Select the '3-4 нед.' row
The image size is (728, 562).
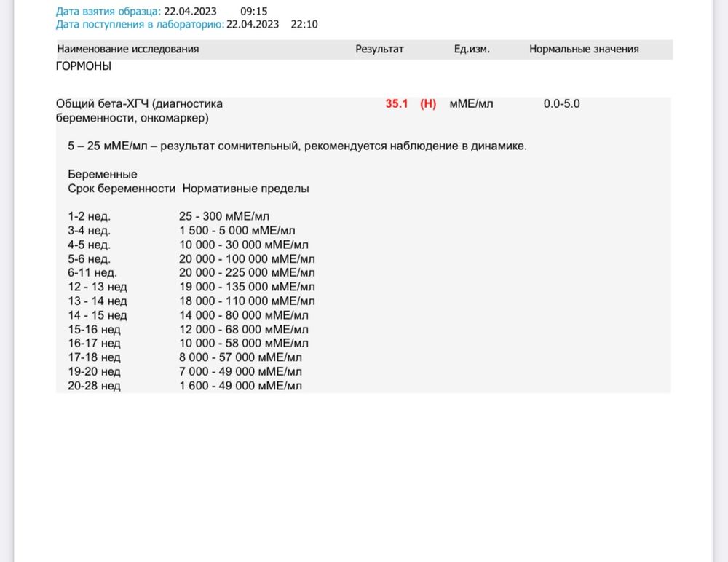(x=181, y=230)
